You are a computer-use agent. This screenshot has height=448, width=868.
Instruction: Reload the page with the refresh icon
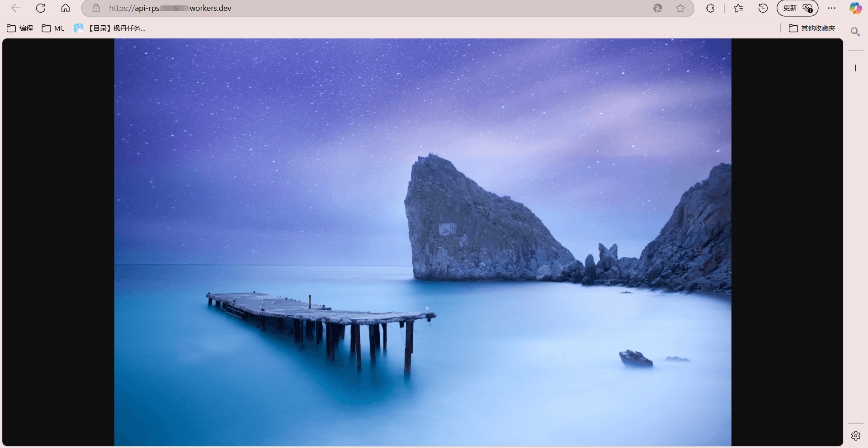(x=41, y=8)
